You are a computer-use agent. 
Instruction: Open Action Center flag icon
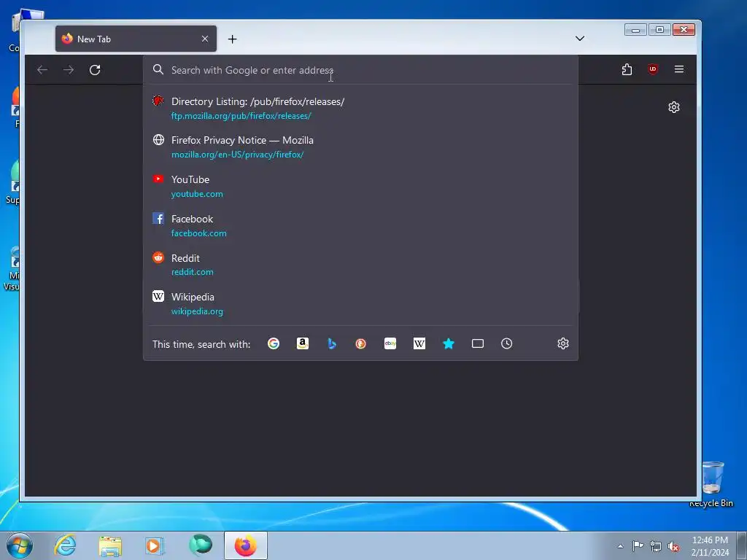638,546
